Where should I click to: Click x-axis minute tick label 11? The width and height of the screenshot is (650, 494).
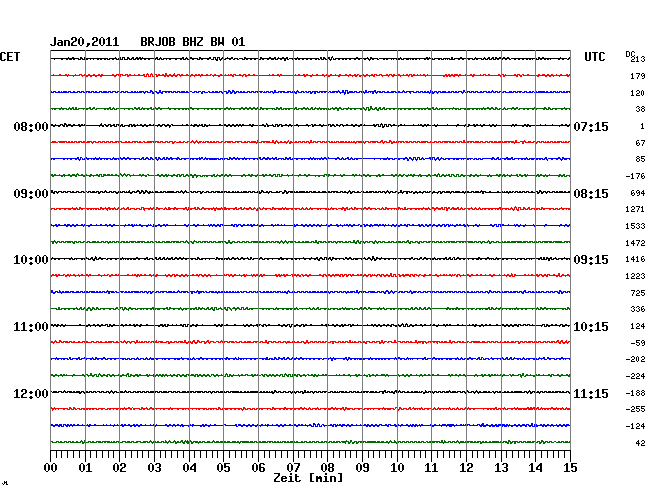tap(431, 468)
